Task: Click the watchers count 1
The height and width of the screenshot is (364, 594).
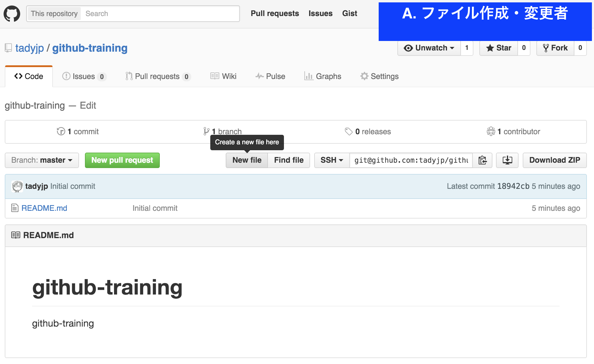Action: pos(467,48)
